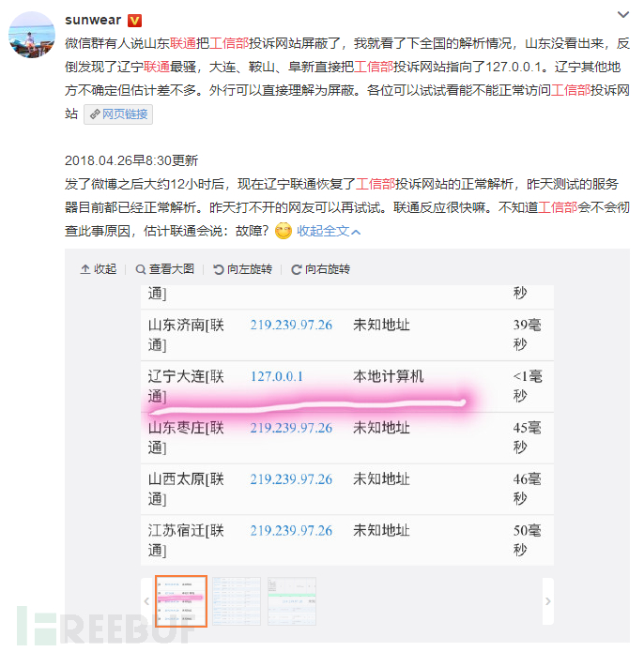The height and width of the screenshot is (652, 644).
Task: Select the second image thumbnail
Action: point(237,600)
